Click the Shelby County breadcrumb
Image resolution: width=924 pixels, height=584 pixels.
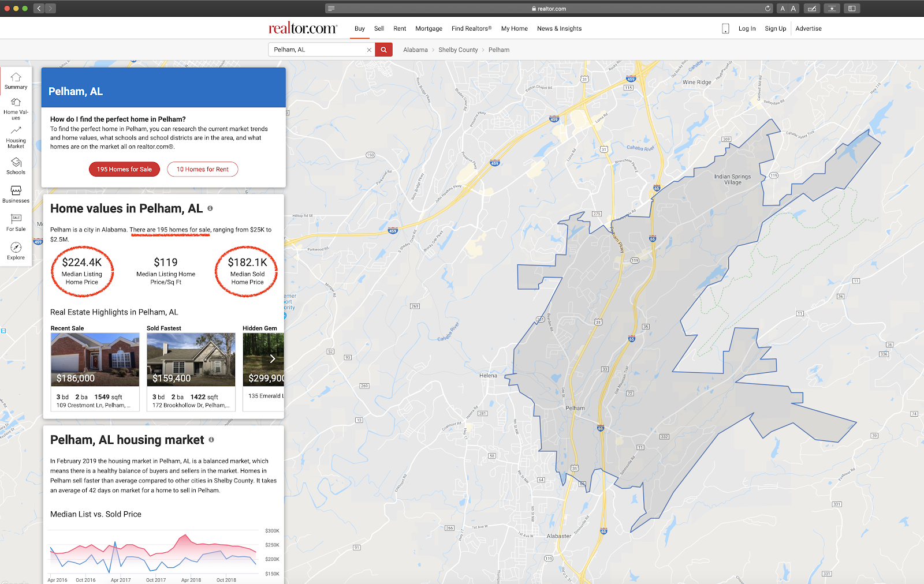(458, 50)
